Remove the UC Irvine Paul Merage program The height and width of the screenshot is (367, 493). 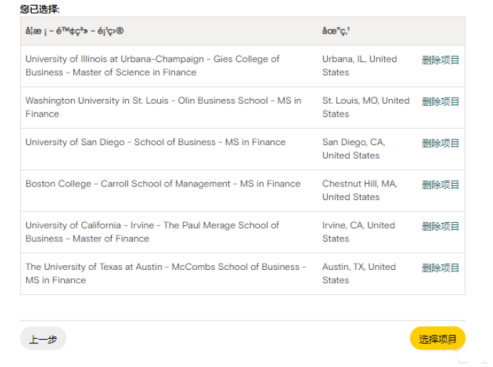coord(440,226)
